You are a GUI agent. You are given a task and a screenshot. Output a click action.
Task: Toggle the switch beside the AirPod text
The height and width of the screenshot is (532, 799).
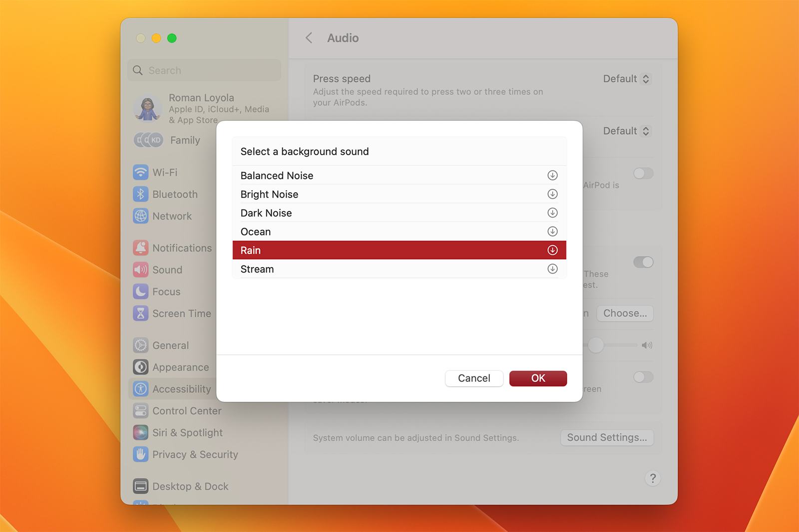(x=643, y=173)
